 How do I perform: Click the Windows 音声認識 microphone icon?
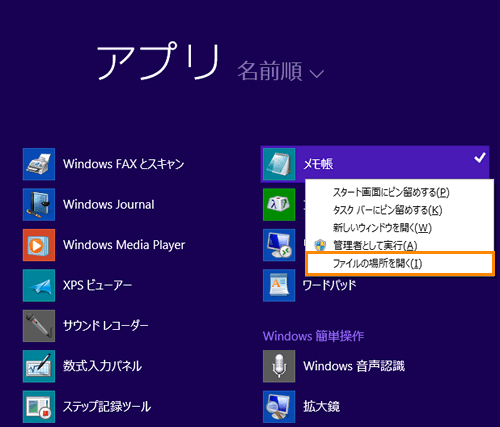pos(279,366)
